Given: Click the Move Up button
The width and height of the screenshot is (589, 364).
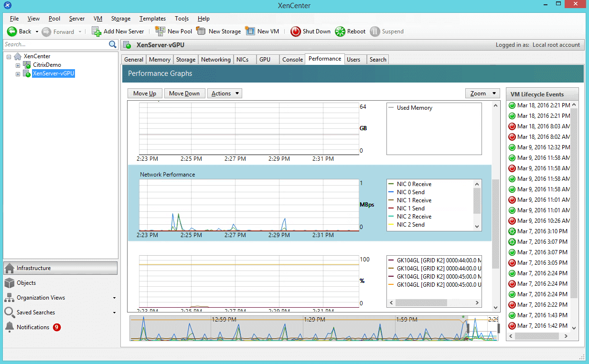Looking at the screenshot, I should point(145,94).
